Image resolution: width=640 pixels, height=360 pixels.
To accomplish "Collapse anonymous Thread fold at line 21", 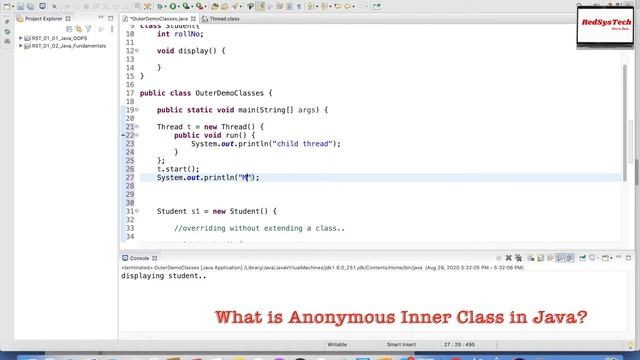I will tap(137, 127).
